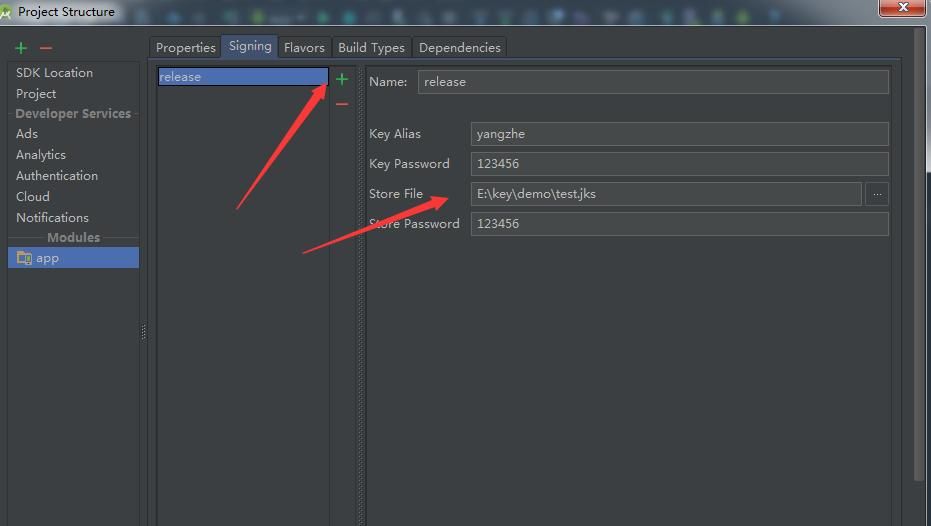The image size is (931, 526).
Task: Click the Store File path field
Action: click(666, 194)
